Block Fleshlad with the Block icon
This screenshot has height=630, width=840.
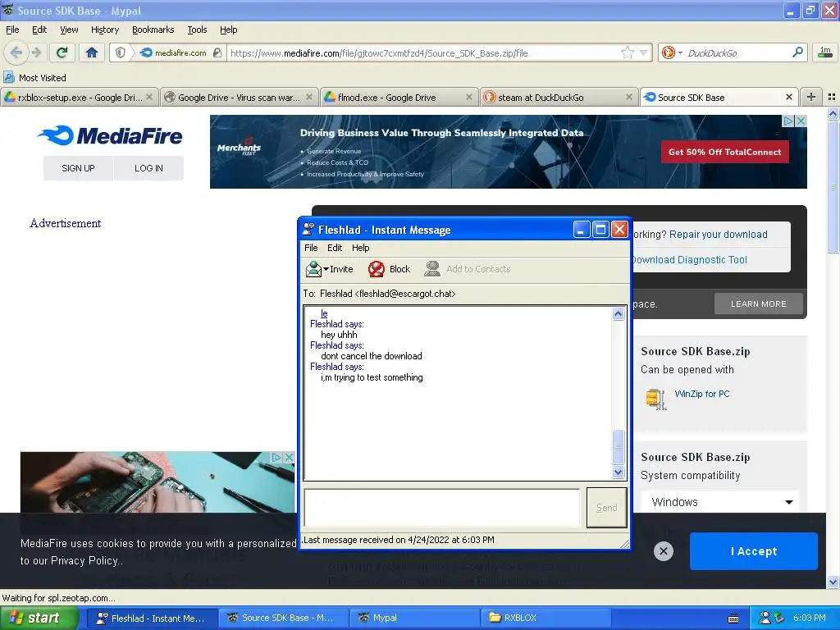point(376,269)
